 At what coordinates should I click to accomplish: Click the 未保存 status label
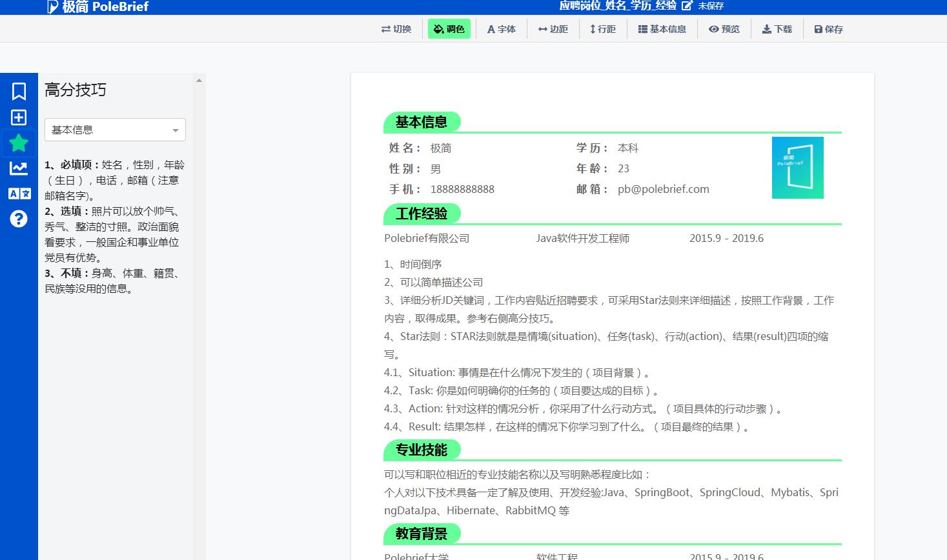(x=710, y=6)
